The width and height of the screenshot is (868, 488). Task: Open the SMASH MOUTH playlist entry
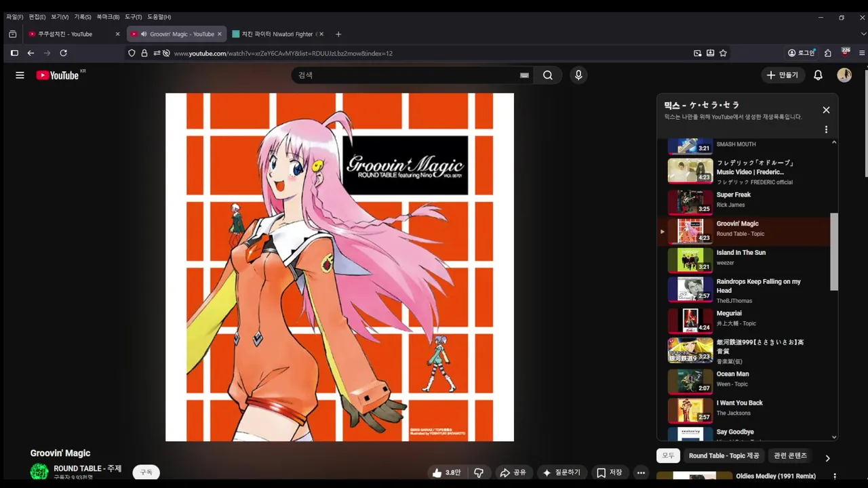[744, 146]
